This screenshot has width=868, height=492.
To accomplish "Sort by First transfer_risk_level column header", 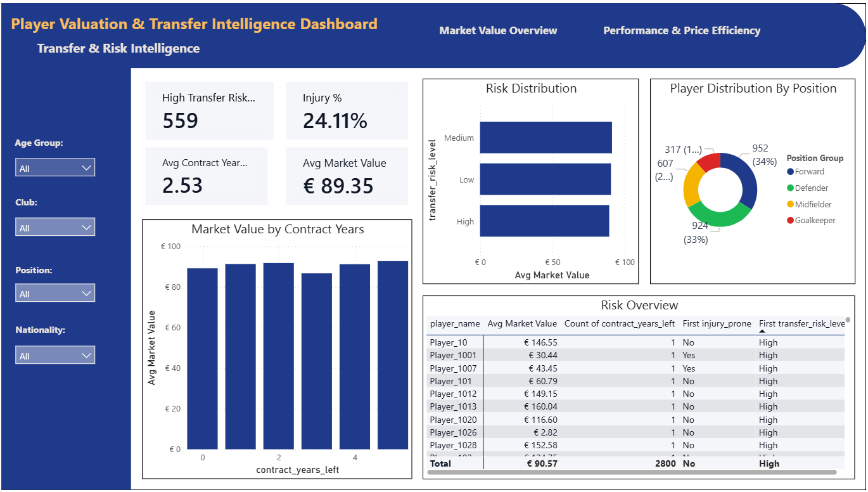I will coord(801,324).
